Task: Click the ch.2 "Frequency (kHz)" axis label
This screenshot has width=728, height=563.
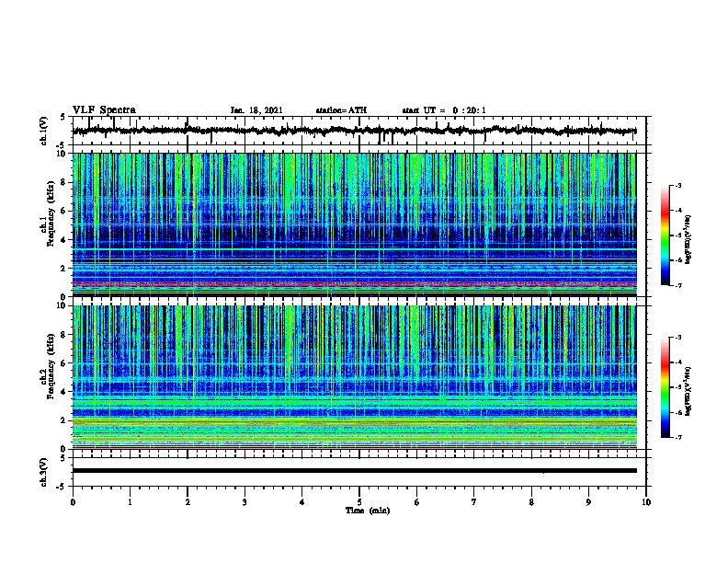Action: 51,366
